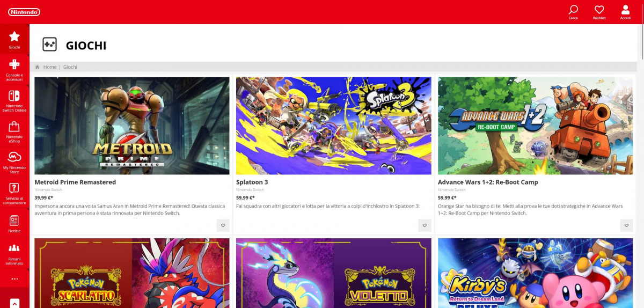Collapse sidebar using bottom chevron arrow
644x308 pixels.
14,303
